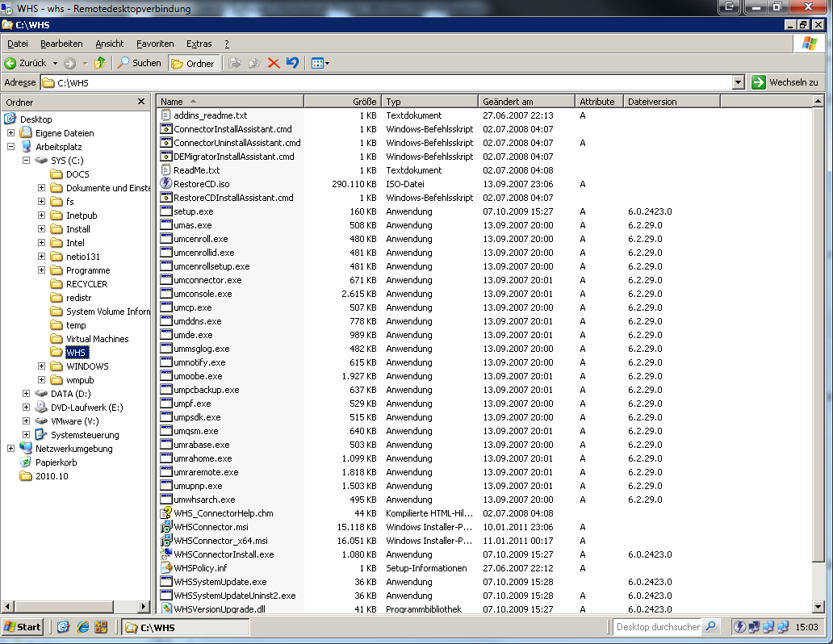833x644 pixels.
Task: Select WHS_ConnectorHelp.chm help file icon
Action: tap(165, 513)
